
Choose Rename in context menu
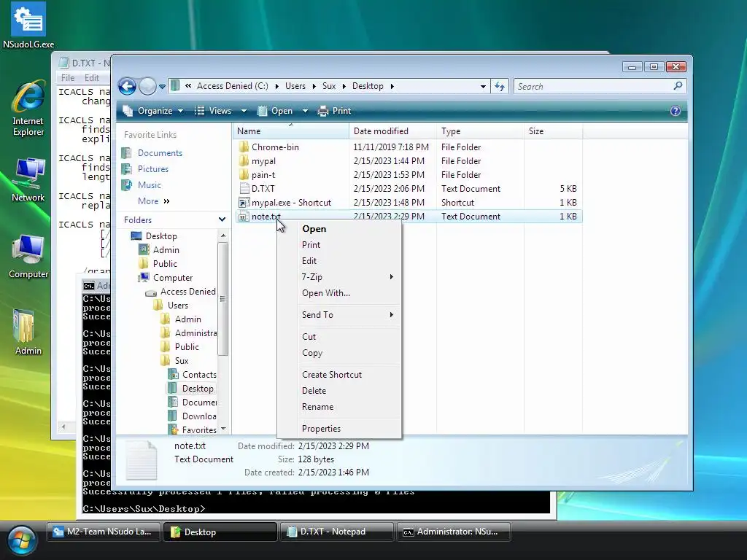pyautogui.click(x=338, y=407)
